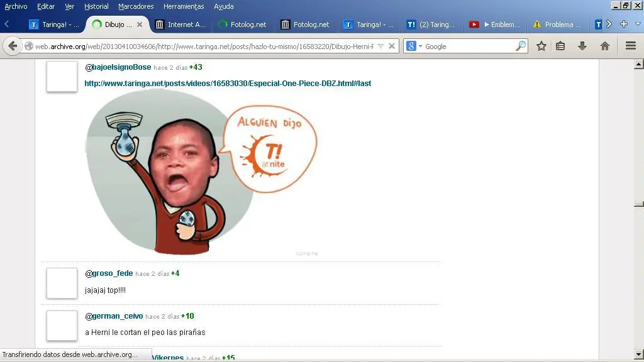Image resolution: width=644 pixels, height=362 pixels.
Task: Click the +10 score on german_ceivo comment
Action: pyautogui.click(x=187, y=316)
